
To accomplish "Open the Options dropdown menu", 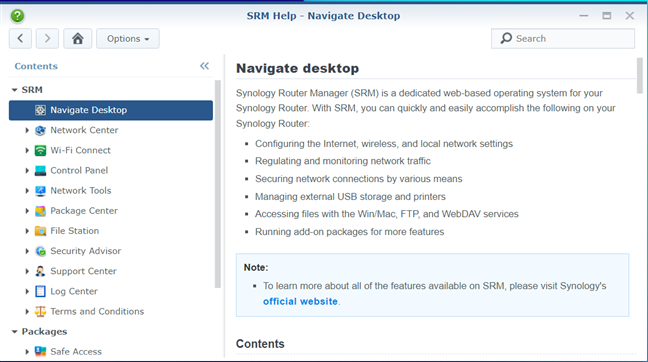I will 128,38.
